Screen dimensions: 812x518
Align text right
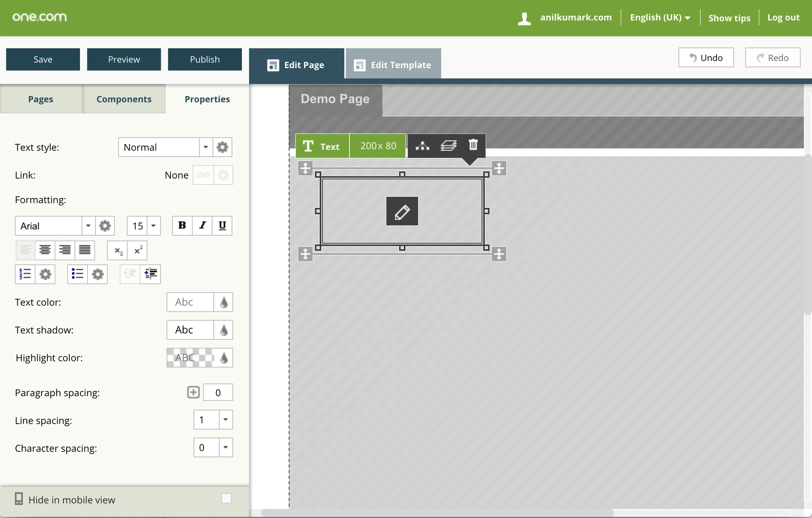[x=65, y=250]
